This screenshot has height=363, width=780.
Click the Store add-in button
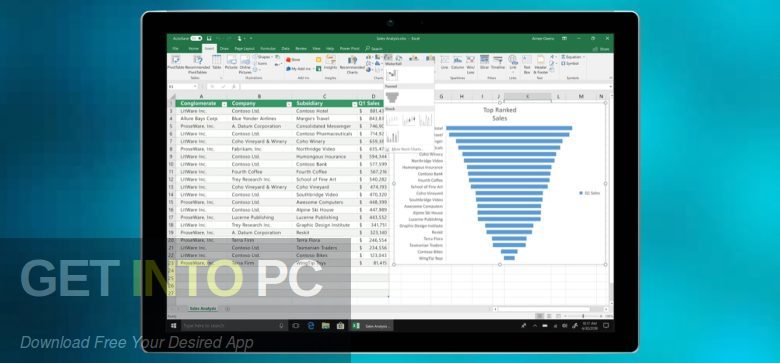click(293, 60)
